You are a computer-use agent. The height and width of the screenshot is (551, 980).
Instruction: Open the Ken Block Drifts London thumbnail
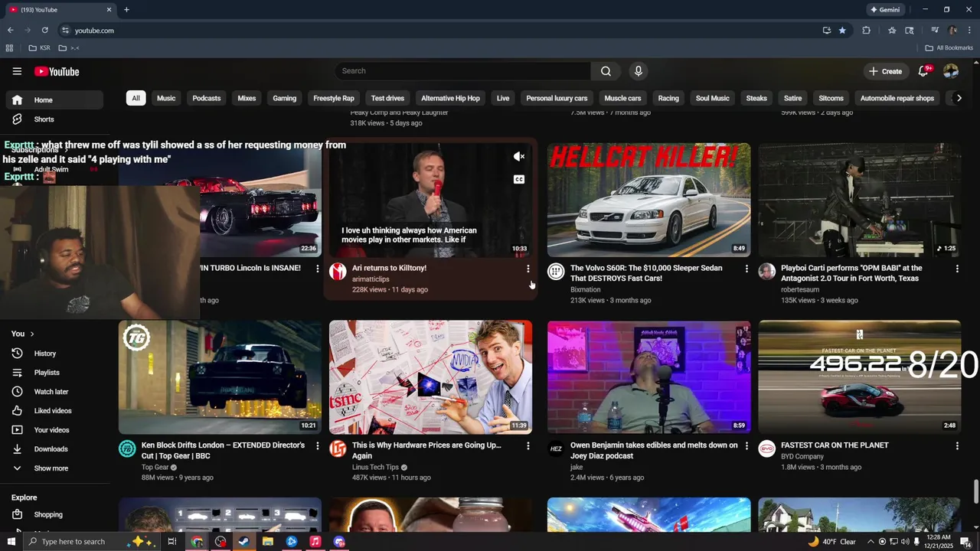[x=220, y=377]
